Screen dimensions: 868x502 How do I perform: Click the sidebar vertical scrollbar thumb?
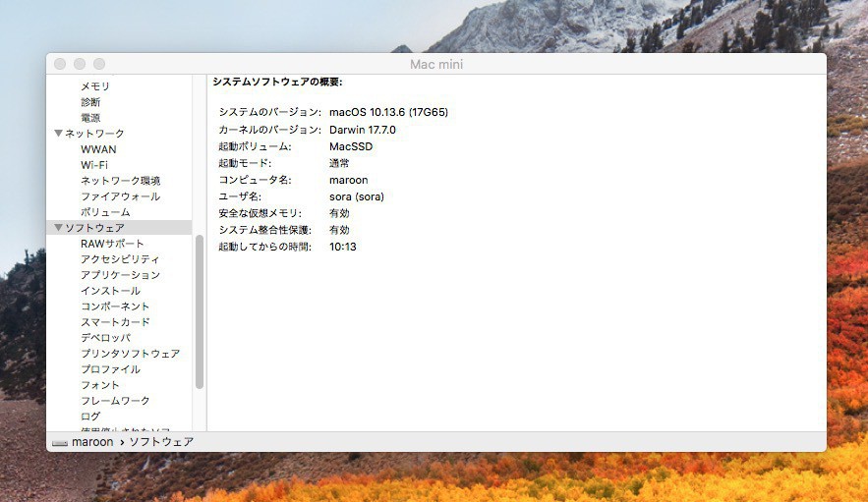point(200,312)
